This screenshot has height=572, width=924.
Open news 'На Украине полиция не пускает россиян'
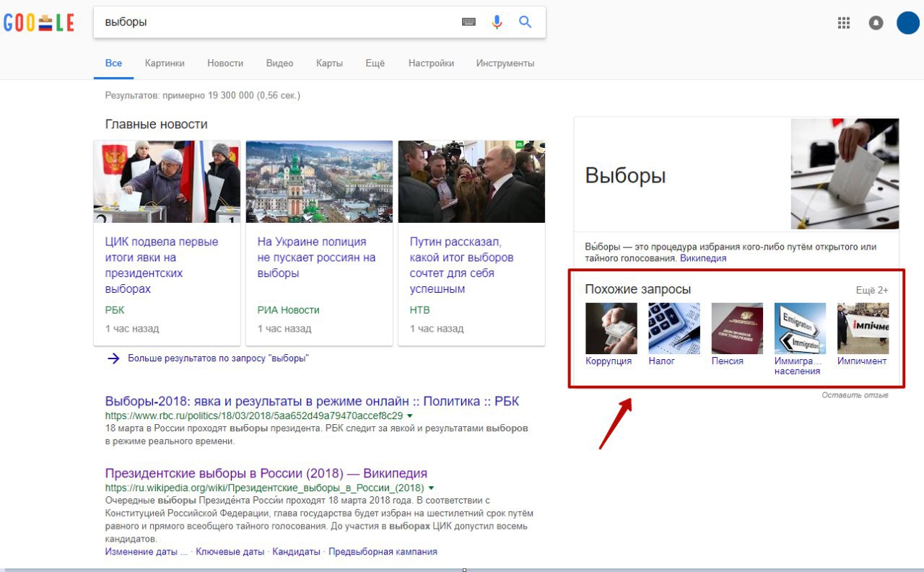click(317, 258)
